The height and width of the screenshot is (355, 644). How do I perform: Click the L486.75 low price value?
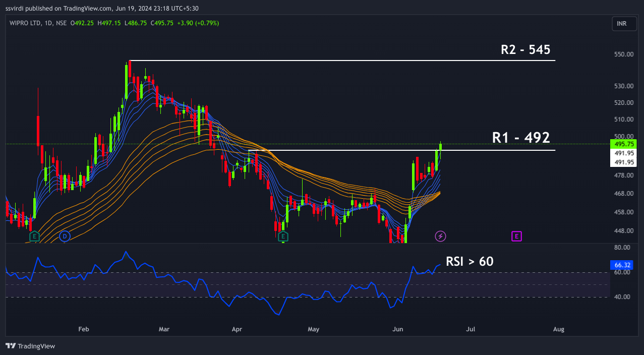coord(136,23)
